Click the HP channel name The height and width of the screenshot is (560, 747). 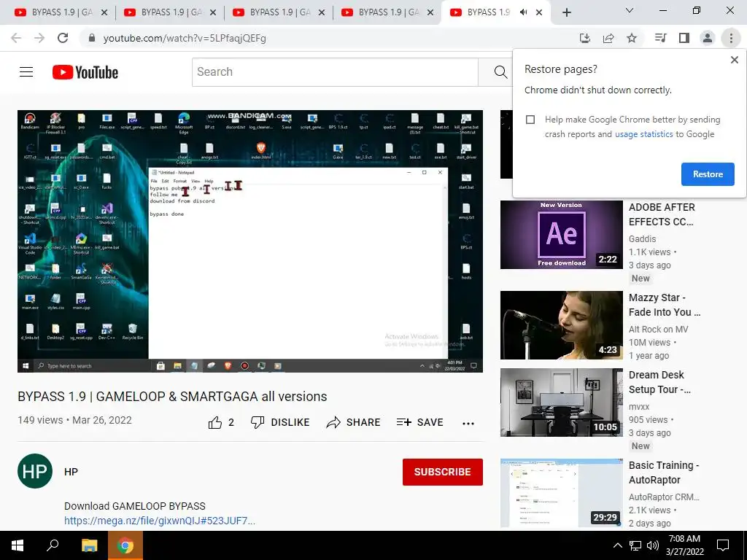click(x=71, y=472)
